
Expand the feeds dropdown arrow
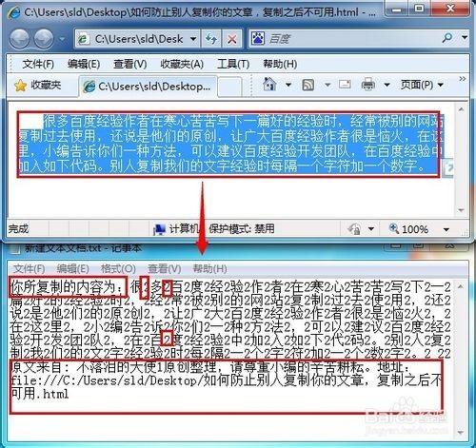pos(327,85)
